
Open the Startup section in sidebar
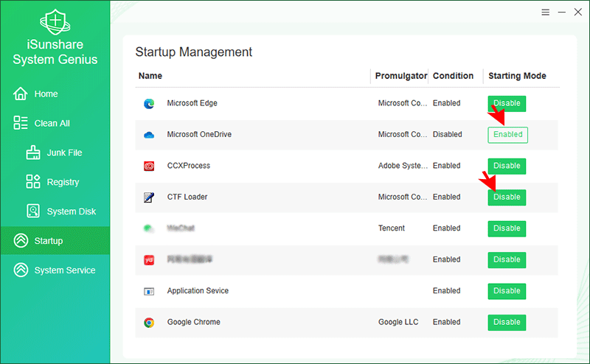(x=48, y=241)
